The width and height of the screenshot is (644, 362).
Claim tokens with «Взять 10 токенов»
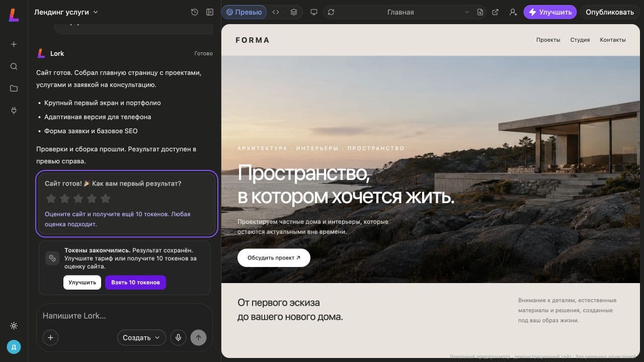coord(135,283)
